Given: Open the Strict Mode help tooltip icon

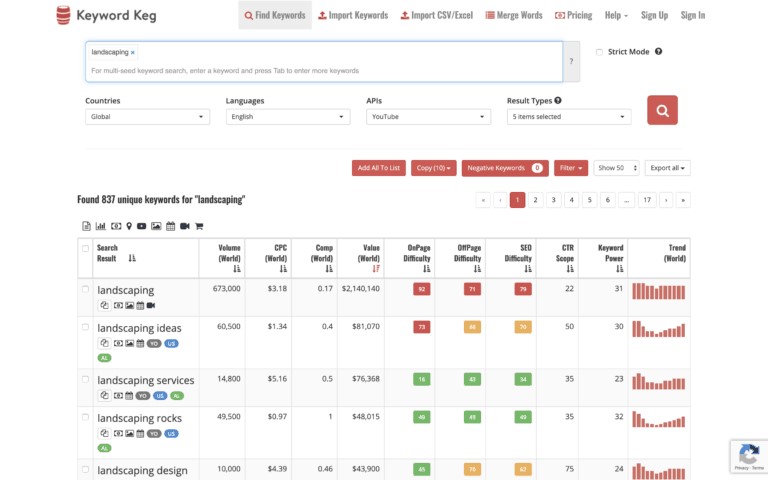Looking at the screenshot, I should coord(659,51).
